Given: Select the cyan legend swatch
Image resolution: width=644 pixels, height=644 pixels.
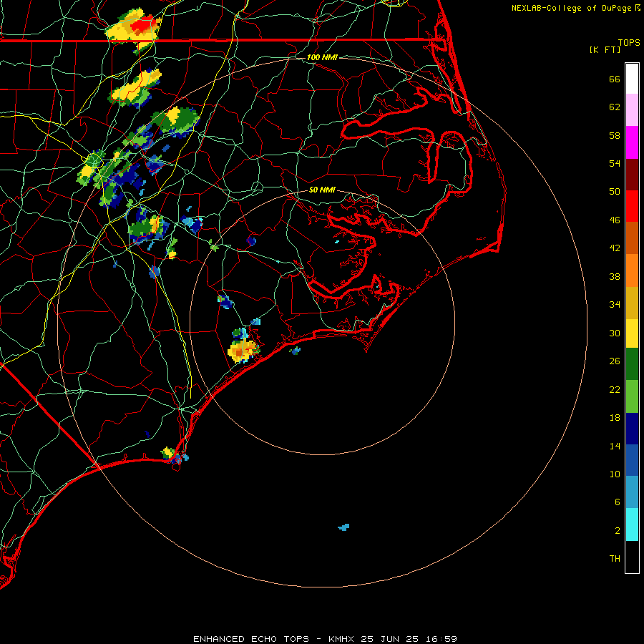Looking at the screenshot, I should pyautogui.click(x=632, y=525).
